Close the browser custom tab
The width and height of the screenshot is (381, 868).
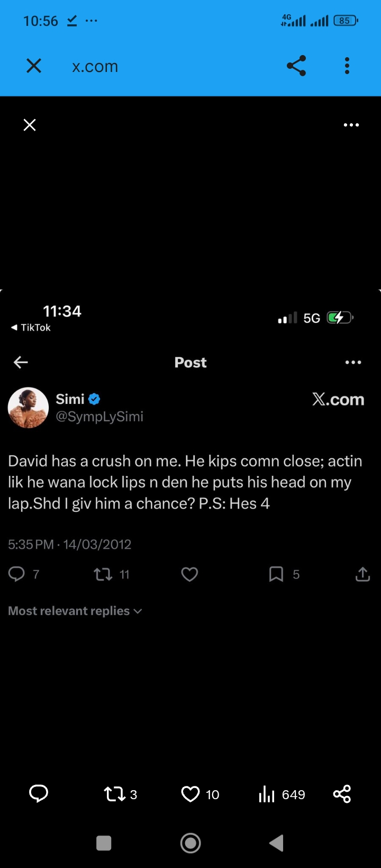point(34,66)
